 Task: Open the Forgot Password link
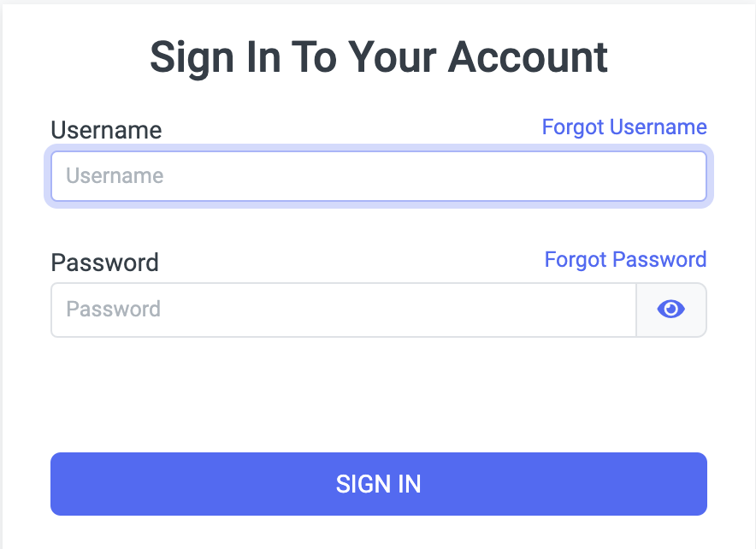625,259
